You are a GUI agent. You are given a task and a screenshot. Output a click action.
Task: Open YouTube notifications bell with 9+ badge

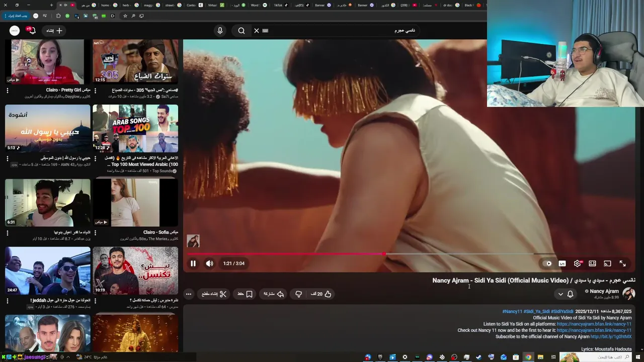pyautogui.click(x=31, y=31)
